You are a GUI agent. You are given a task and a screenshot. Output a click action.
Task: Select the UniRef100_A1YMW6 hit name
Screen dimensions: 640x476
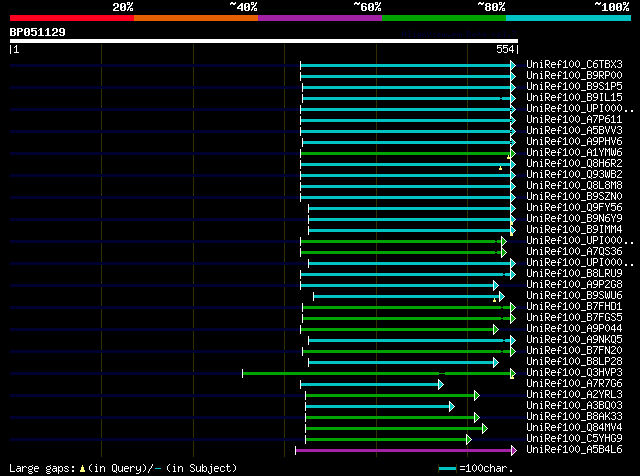(574, 153)
